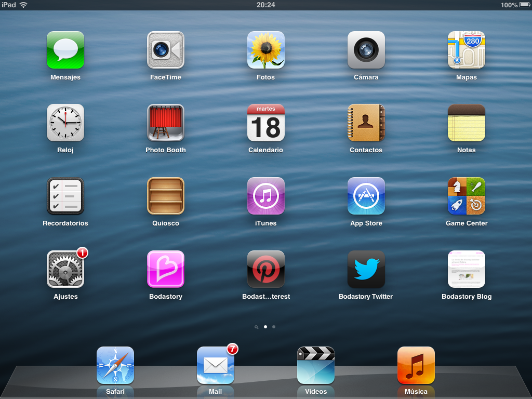This screenshot has width=532, height=399.
Task: Open Game Center
Action: pos(467,196)
